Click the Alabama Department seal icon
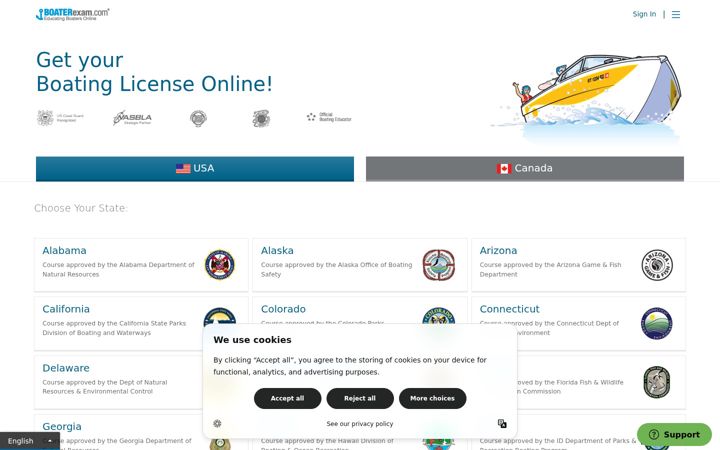720x450 pixels. [219, 264]
